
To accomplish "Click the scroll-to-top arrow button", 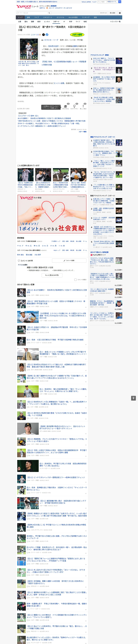I will click(x=133, y=398).
